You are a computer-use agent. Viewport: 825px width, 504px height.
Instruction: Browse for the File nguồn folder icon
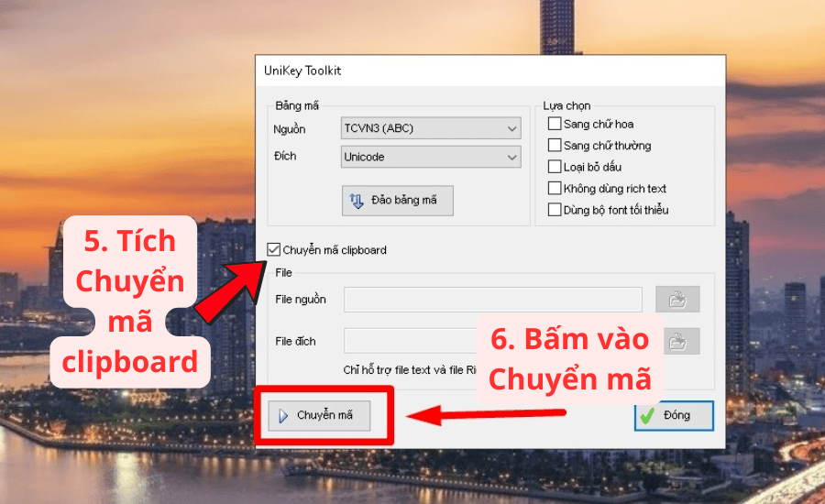677,300
